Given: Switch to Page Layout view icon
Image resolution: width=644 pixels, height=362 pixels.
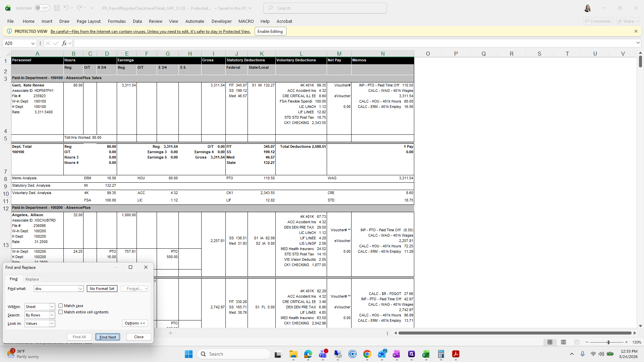Looking at the screenshot, I should tap(563, 342).
